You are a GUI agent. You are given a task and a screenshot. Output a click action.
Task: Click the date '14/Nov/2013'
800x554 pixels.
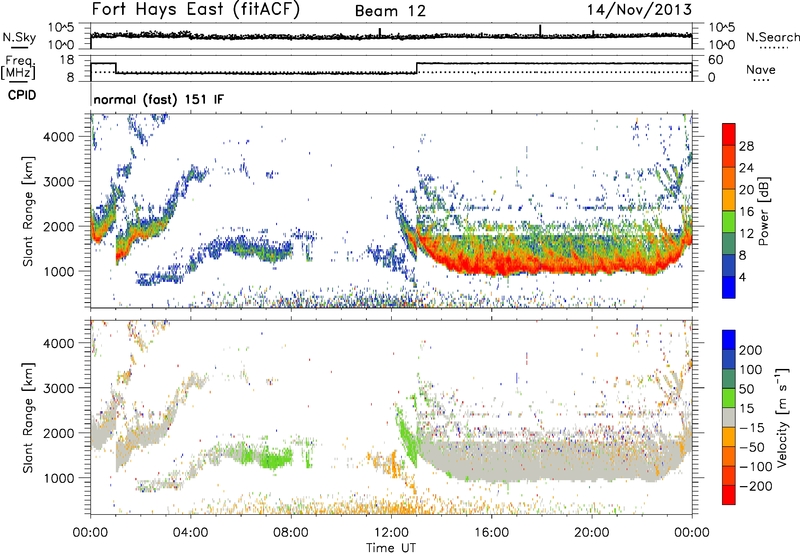(x=639, y=10)
